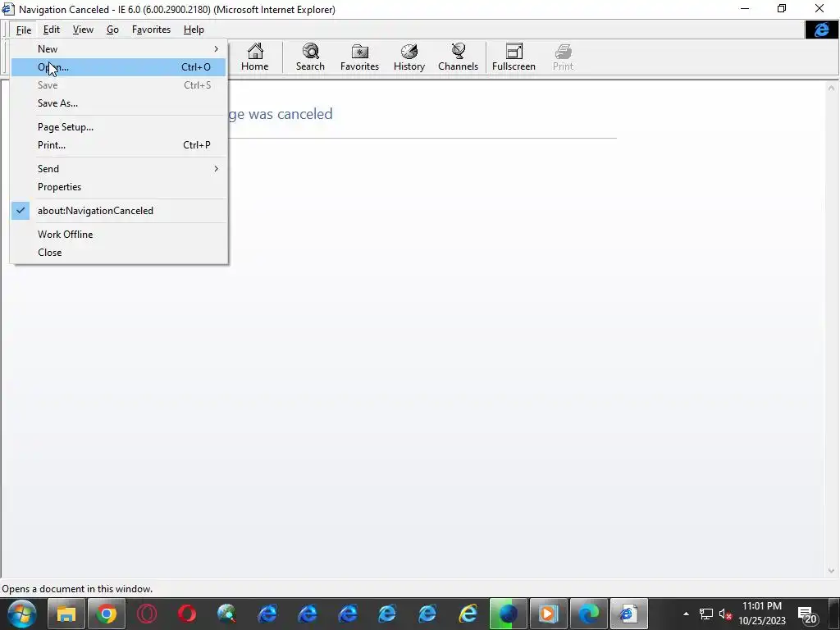Open the notification center icon
This screenshot has height=630, width=840.
coord(807,614)
